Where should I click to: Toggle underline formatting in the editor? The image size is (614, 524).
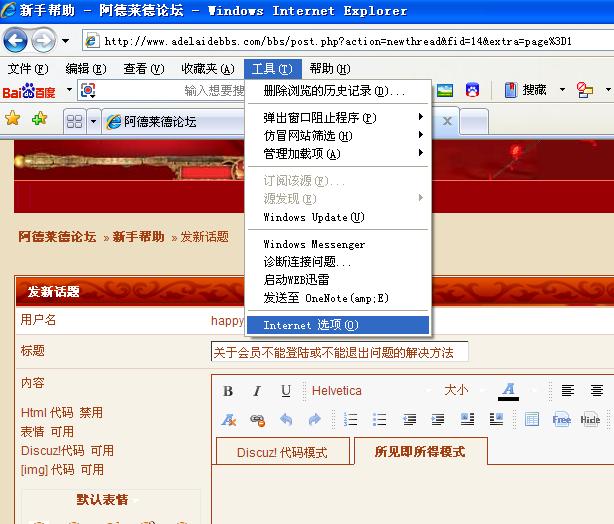tap(286, 391)
